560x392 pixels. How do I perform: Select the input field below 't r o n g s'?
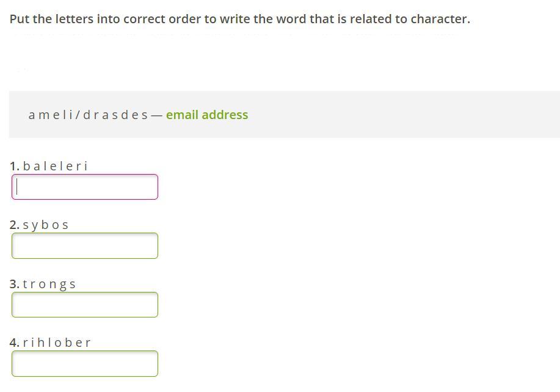coord(85,305)
